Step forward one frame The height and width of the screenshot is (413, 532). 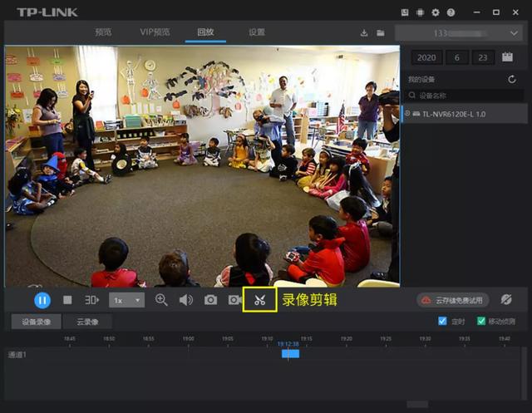click(x=91, y=300)
